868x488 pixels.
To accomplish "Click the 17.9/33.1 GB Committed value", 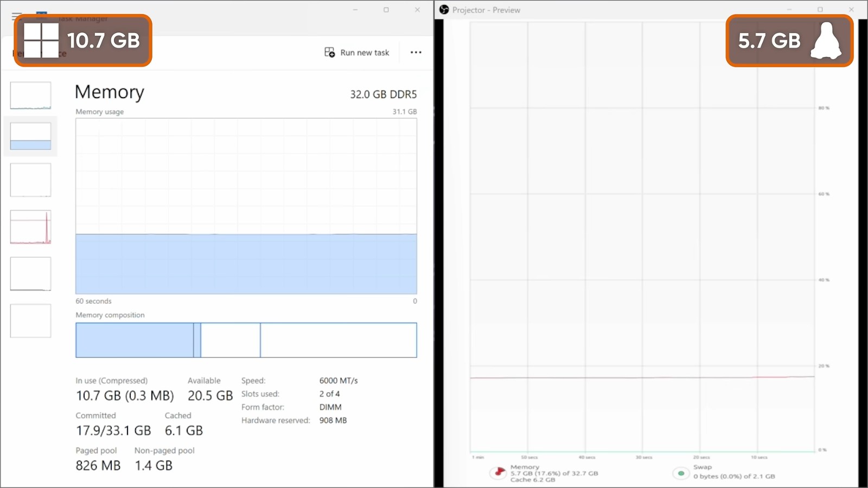I will (113, 431).
